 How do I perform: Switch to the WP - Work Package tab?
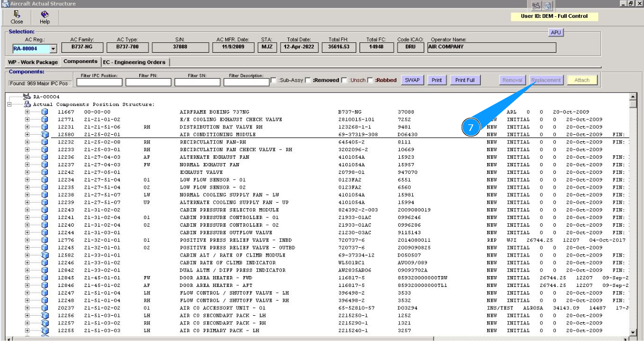point(33,62)
